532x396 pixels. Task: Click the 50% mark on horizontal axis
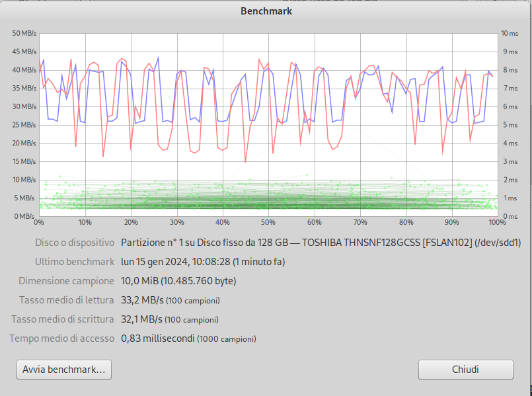[268, 223]
